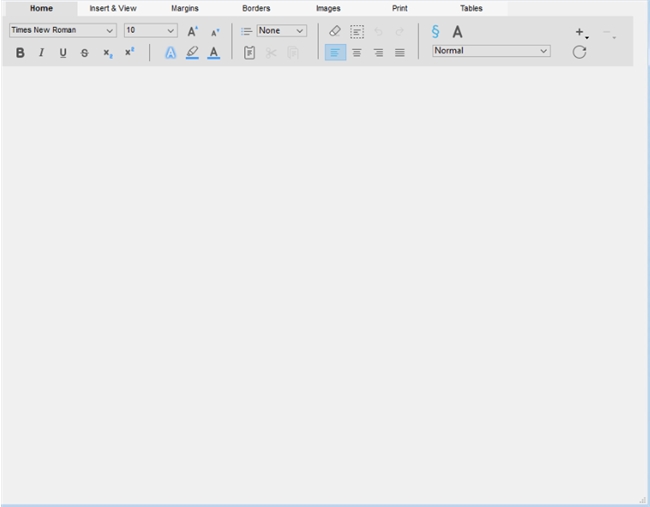Image resolution: width=650 pixels, height=507 pixels.
Task: Click the blue section symbol icon
Action: pos(435,31)
